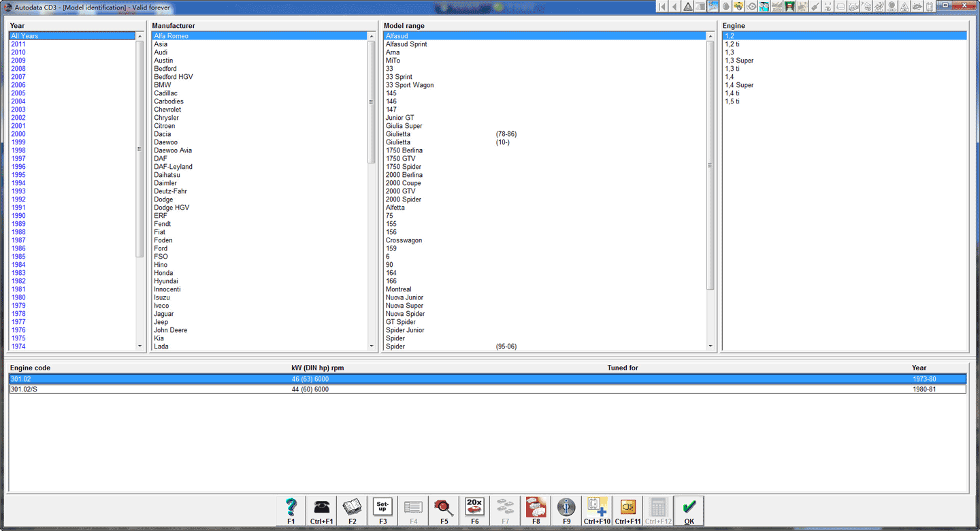Click the Ctrl+F10 add icon

pos(597,511)
